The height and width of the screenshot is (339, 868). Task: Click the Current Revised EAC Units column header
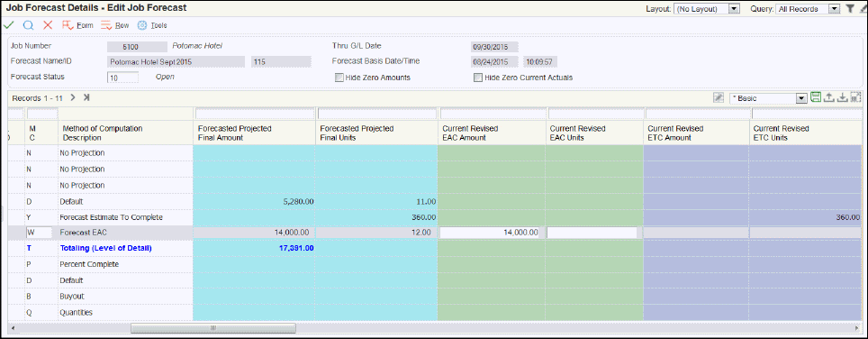(594, 133)
